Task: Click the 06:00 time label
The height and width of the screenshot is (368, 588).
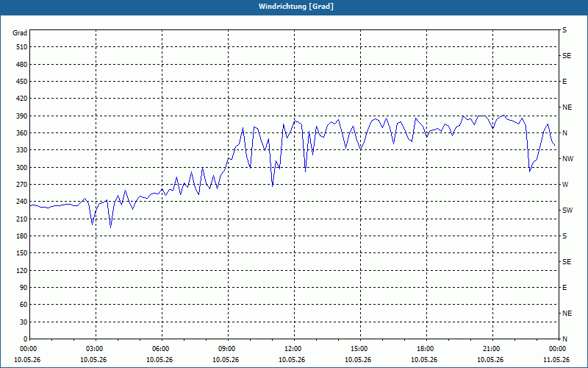Action: 162,349
